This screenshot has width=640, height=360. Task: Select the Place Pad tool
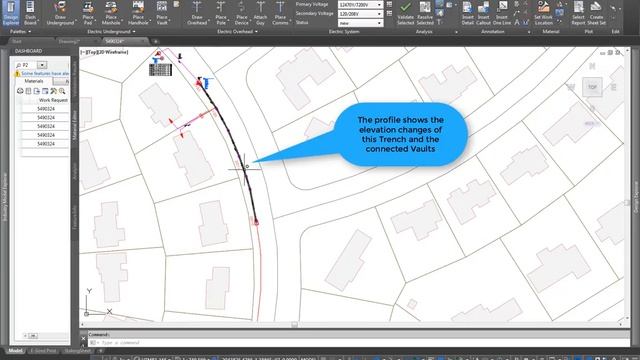[88, 13]
